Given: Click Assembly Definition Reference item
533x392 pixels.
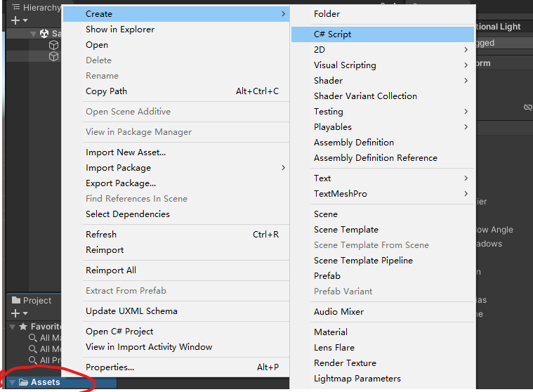Looking at the screenshot, I should click(x=383, y=158).
